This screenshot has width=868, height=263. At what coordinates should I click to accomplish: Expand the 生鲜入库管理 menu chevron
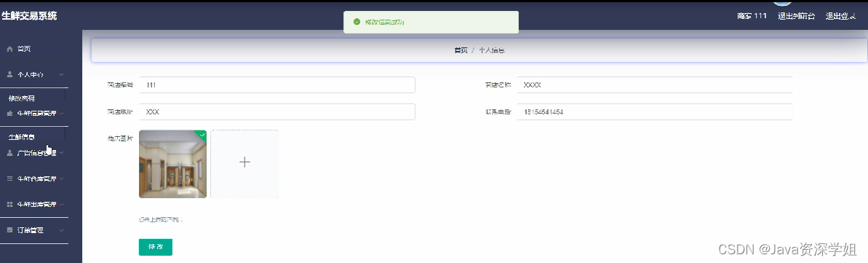[x=61, y=178]
